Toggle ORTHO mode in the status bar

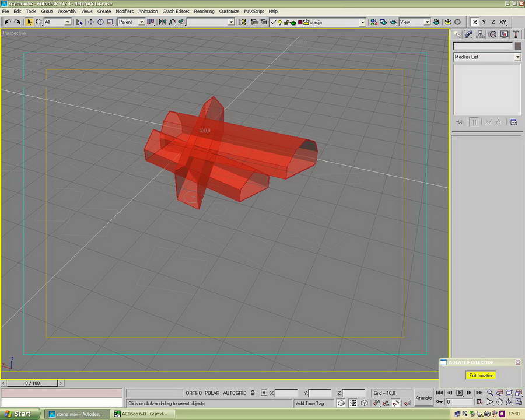(193, 393)
